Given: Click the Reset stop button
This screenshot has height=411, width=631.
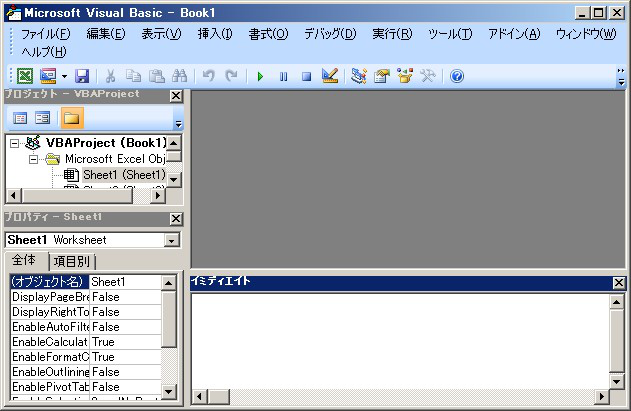Looking at the screenshot, I should coord(306,76).
